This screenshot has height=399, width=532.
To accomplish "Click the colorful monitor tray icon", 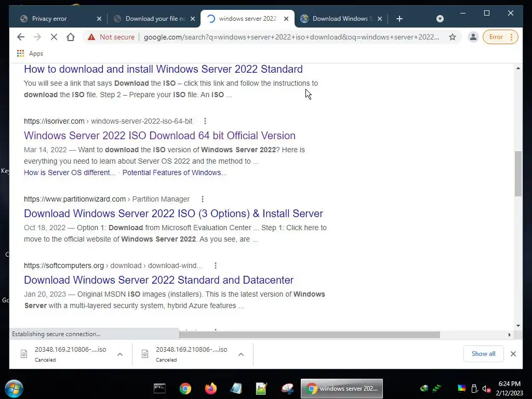I will [462, 389].
